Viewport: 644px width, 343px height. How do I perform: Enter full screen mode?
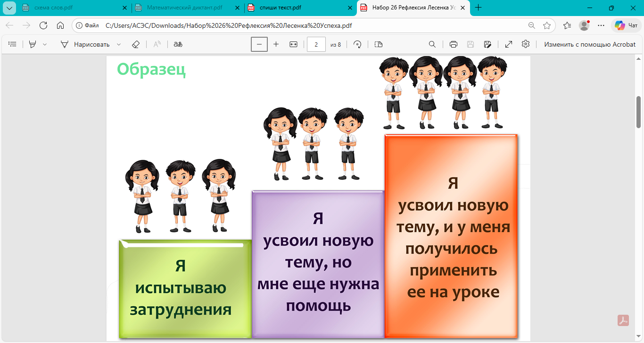click(x=509, y=44)
